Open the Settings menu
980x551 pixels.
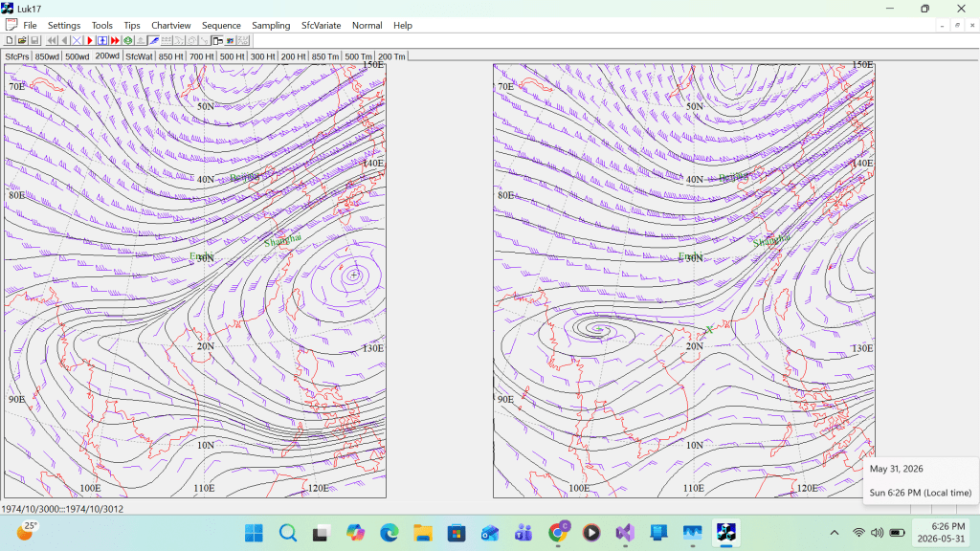[x=64, y=26]
